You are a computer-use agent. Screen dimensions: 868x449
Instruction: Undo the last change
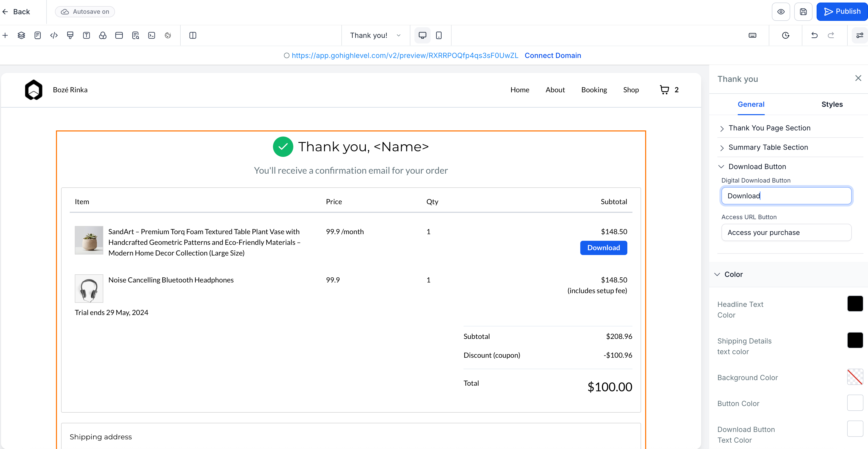tap(814, 35)
